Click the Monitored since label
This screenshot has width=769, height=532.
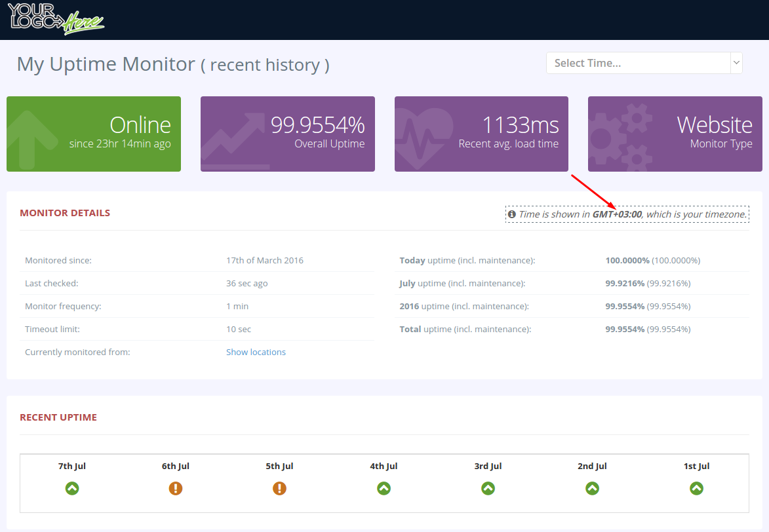[x=58, y=260]
